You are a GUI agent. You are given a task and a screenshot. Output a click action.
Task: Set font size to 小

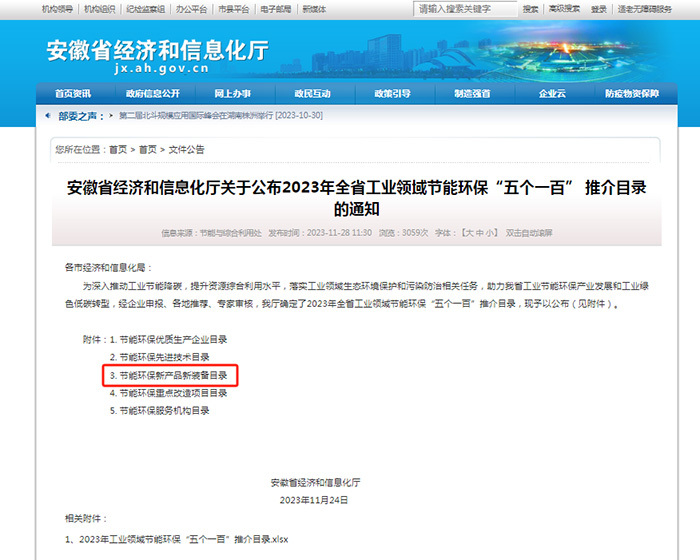click(x=489, y=233)
